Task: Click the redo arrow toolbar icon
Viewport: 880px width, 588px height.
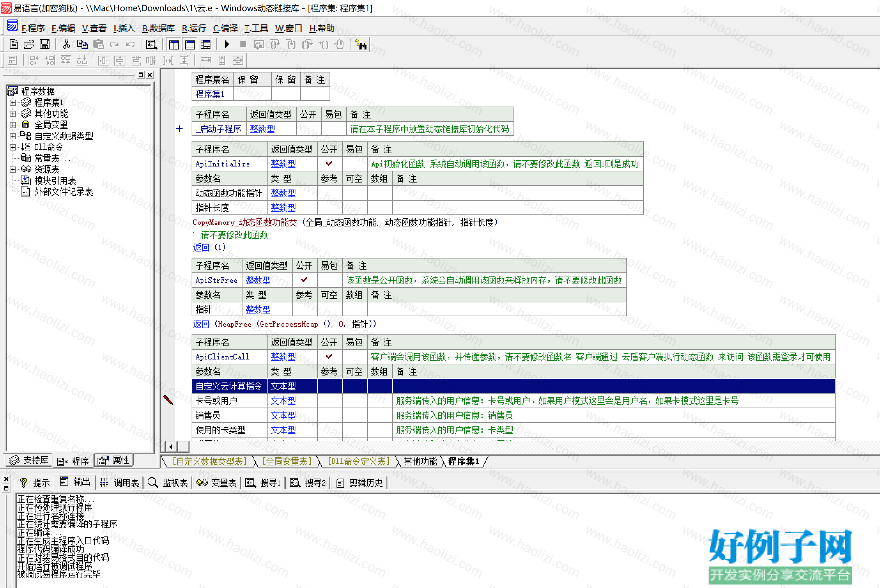Action: point(114,44)
